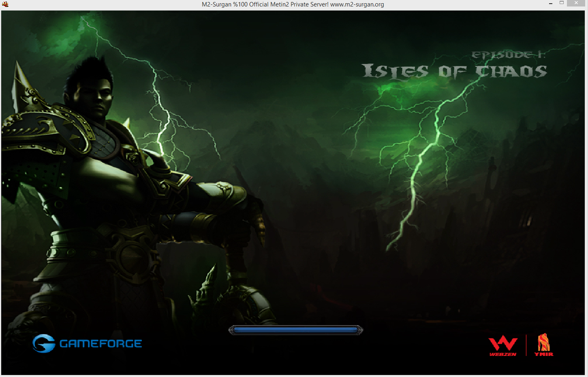Click the Ymir logo

[543, 345]
